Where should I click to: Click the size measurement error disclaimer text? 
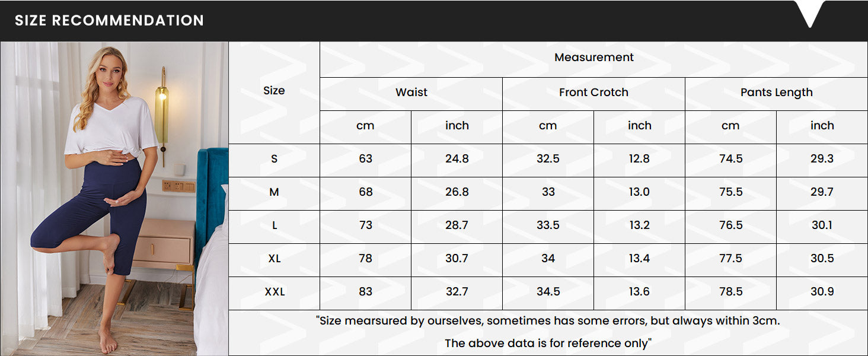click(548, 321)
